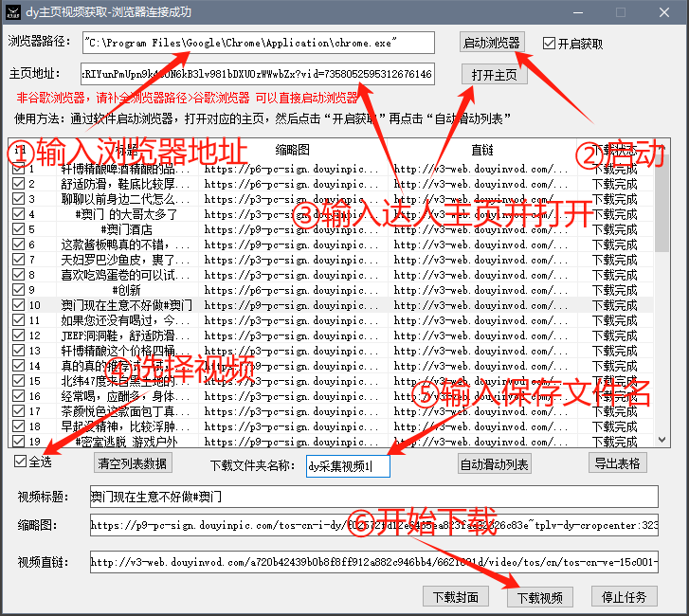Screen dimensions: 689x616
Task: Focus the 浏览器路径 input field
Action: 257,43
